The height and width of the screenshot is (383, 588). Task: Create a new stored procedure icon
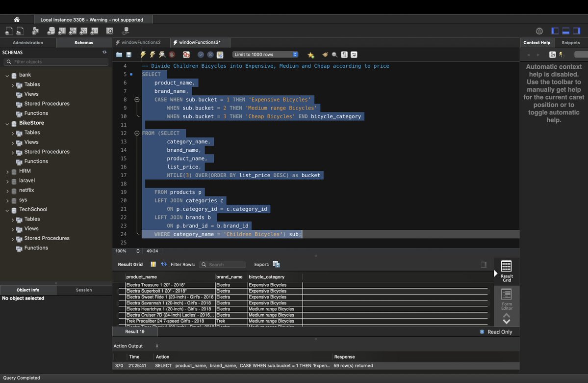[x=84, y=31]
